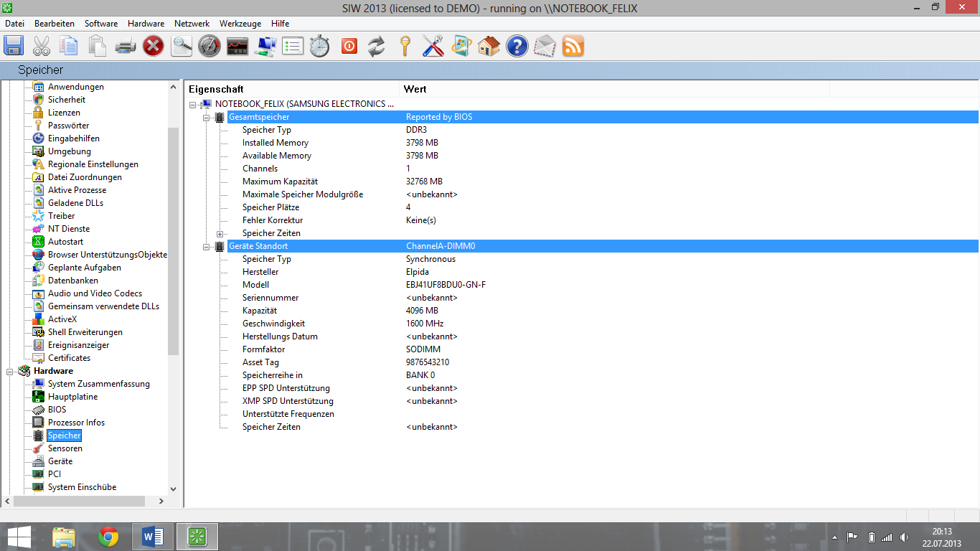This screenshot has height=551, width=980.
Task: Click the mail envelope toolbar icon
Action: click(x=545, y=47)
